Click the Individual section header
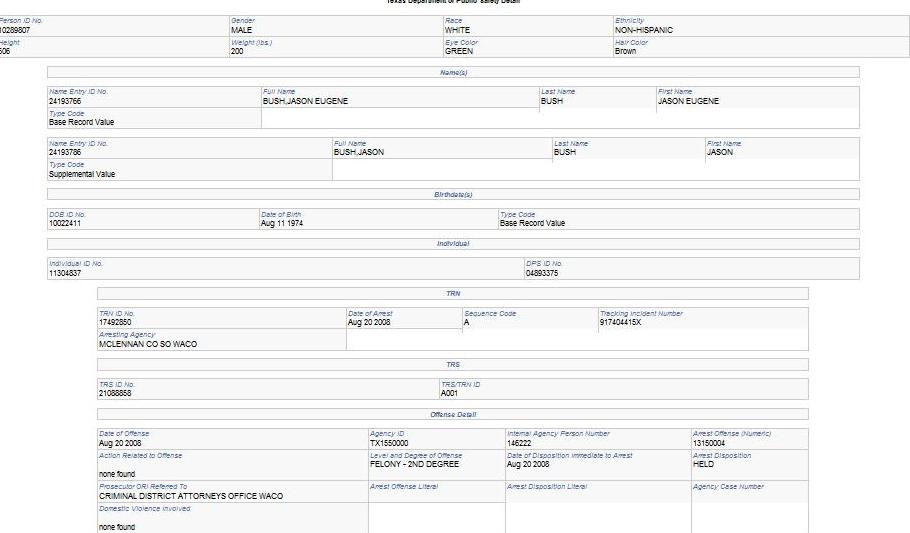This screenshot has height=533, width=910. click(x=453, y=244)
